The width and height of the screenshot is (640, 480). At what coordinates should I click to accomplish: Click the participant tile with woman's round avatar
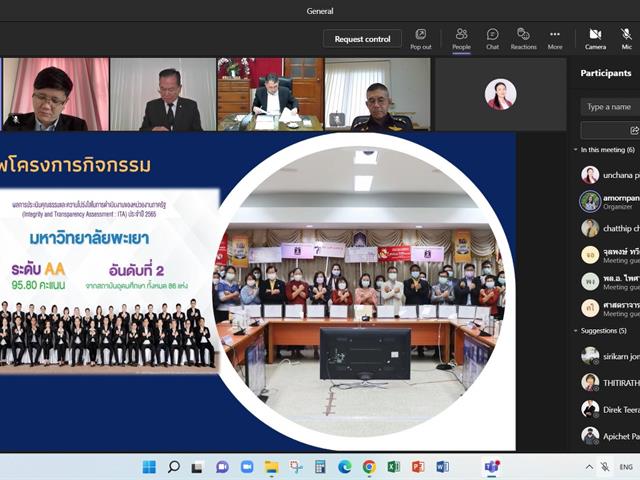(500, 94)
